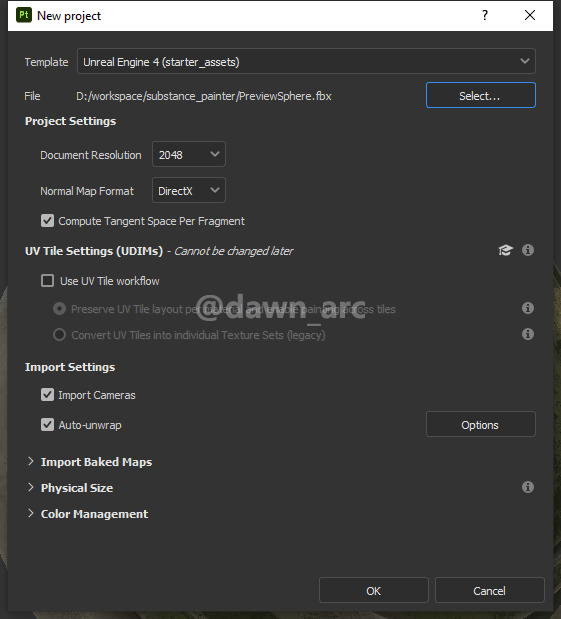
Task: Click info icon for Preserve UV Tile layout
Action: (x=528, y=308)
